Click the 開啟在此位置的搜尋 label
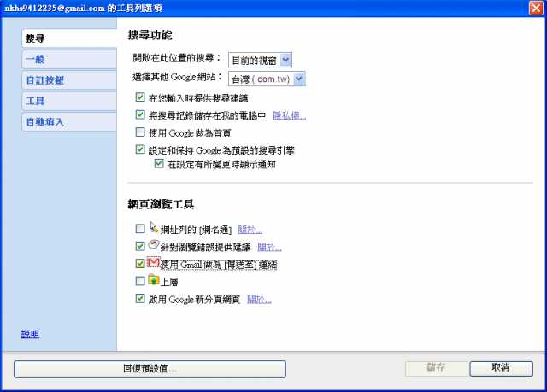 177,58
